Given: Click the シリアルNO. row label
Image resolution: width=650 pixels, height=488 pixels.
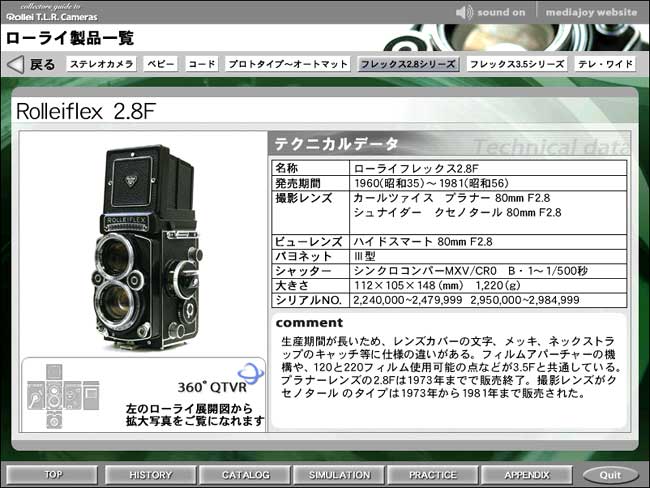Looking at the screenshot, I should 308,300.
